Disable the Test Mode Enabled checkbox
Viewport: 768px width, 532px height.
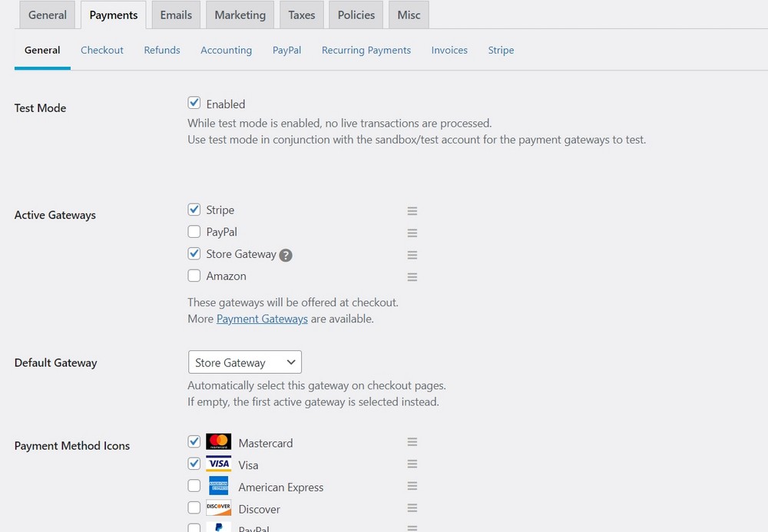[x=194, y=103]
